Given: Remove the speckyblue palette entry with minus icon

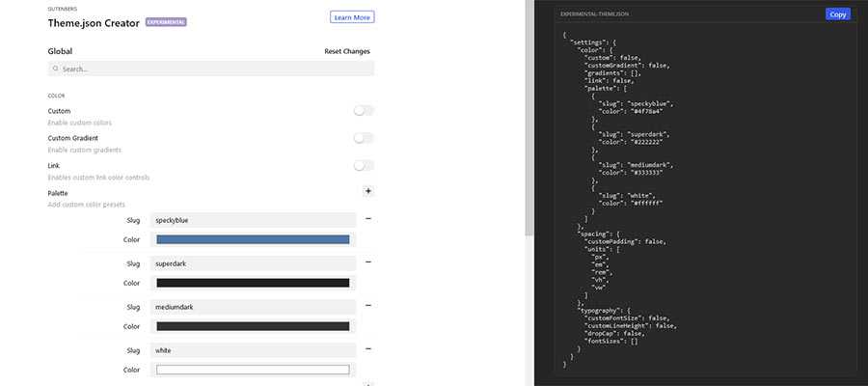Looking at the screenshot, I should click(x=367, y=219).
